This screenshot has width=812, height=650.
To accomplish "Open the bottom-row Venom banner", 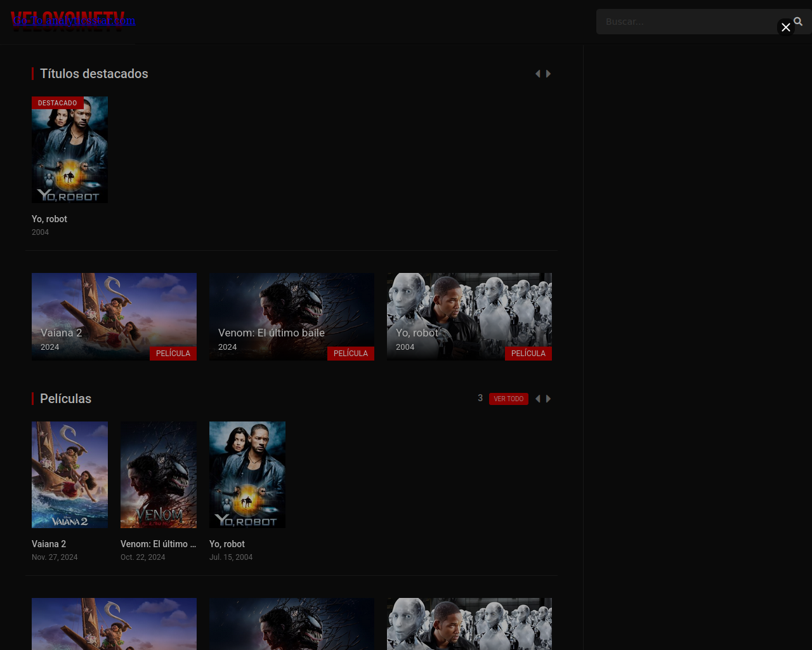I will click(x=292, y=624).
